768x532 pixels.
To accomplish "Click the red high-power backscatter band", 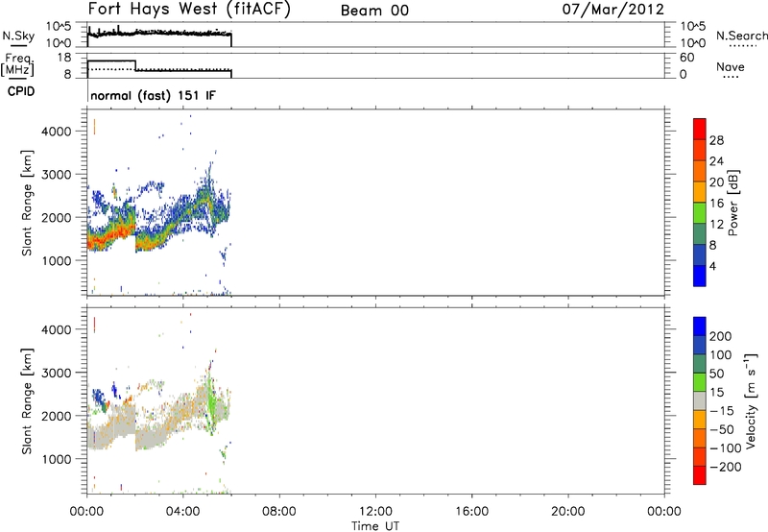I will [x=110, y=235].
